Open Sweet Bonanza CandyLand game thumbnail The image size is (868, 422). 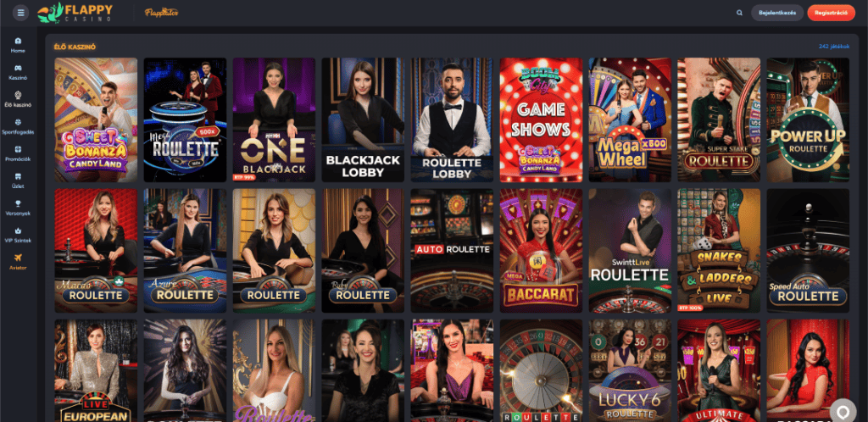pyautogui.click(x=96, y=120)
